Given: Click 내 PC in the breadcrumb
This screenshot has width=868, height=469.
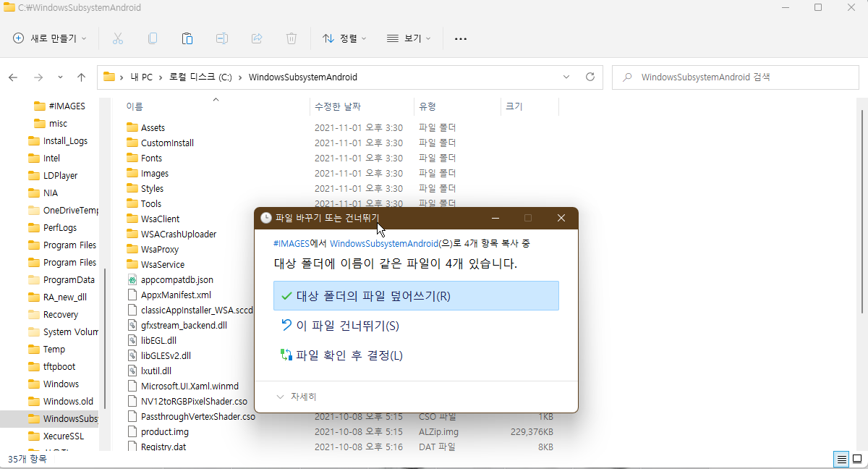Looking at the screenshot, I should pos(142,77).
